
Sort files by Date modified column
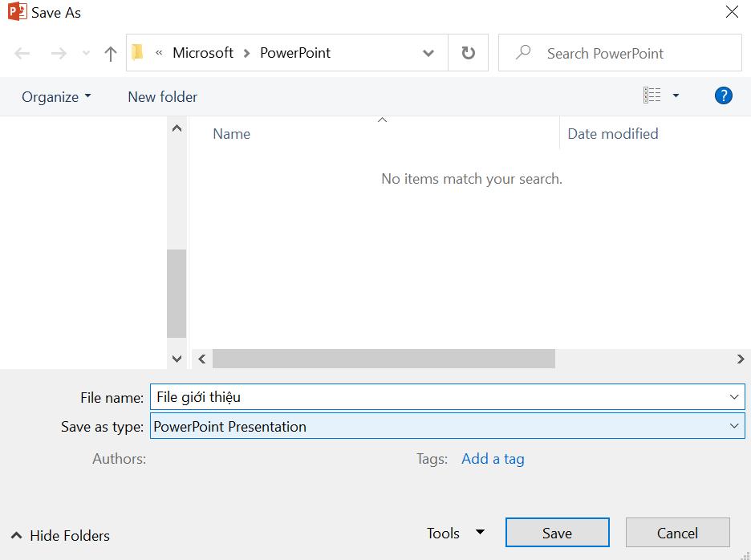tap(612, 133)
